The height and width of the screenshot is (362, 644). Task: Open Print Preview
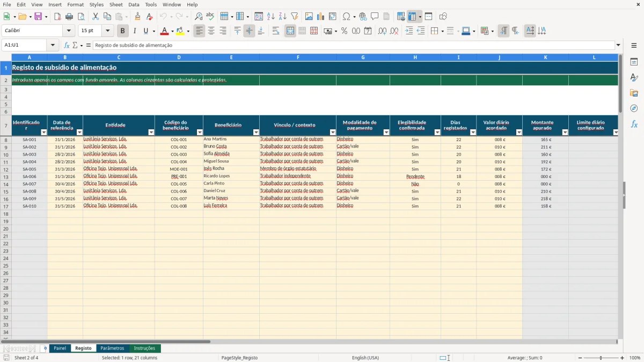tap(81, 17)
